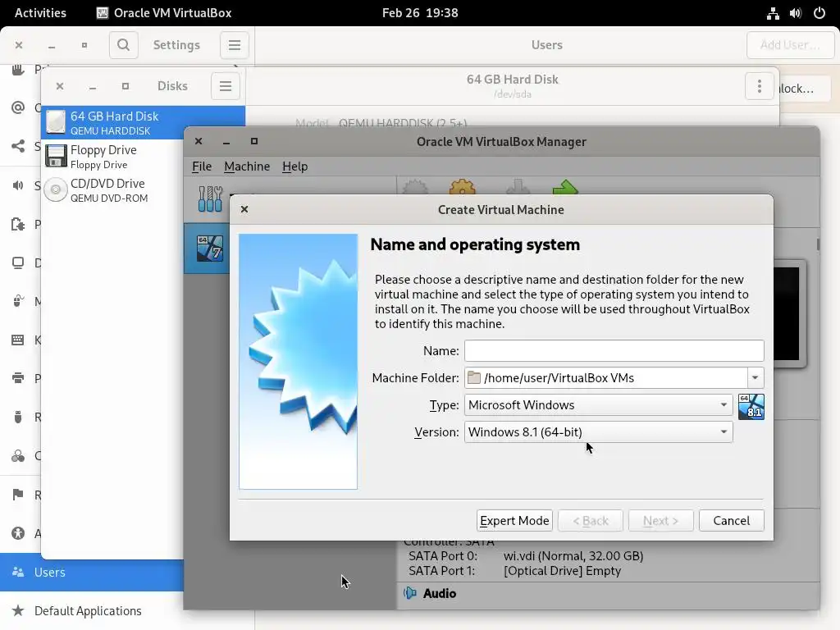Click the Audio section icon in VirtualBox details
Image resolution: width=840 pixels, height=630 pixels.
point(410,593)
